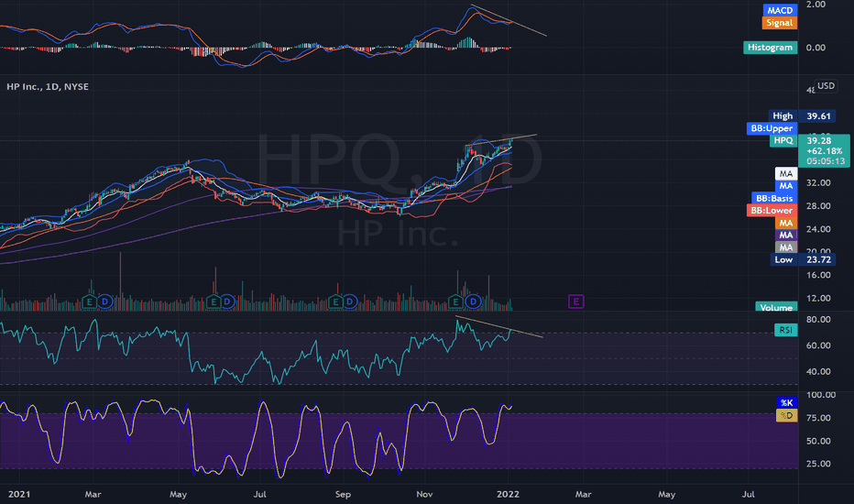Click the 12.00 price axis value

click(x=818, y=299)
